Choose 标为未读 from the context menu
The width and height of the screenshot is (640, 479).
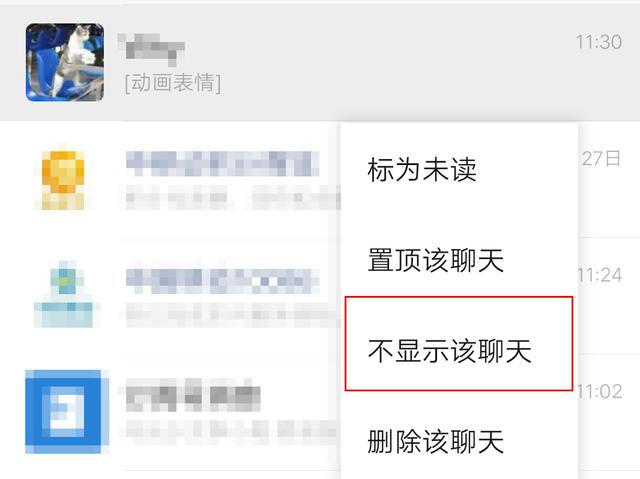(x=422, y=170)
